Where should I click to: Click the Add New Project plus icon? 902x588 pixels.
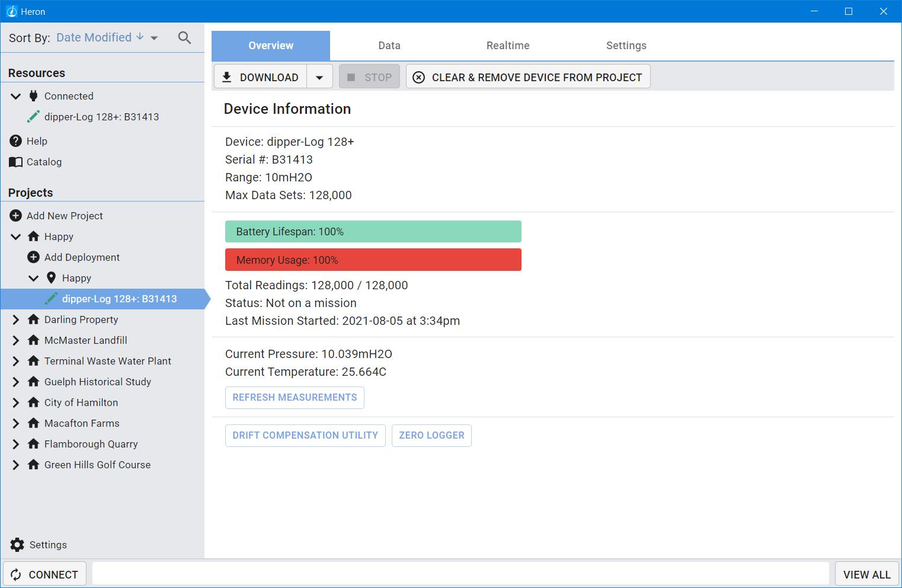pyautogui.click(x=16, y=216)
